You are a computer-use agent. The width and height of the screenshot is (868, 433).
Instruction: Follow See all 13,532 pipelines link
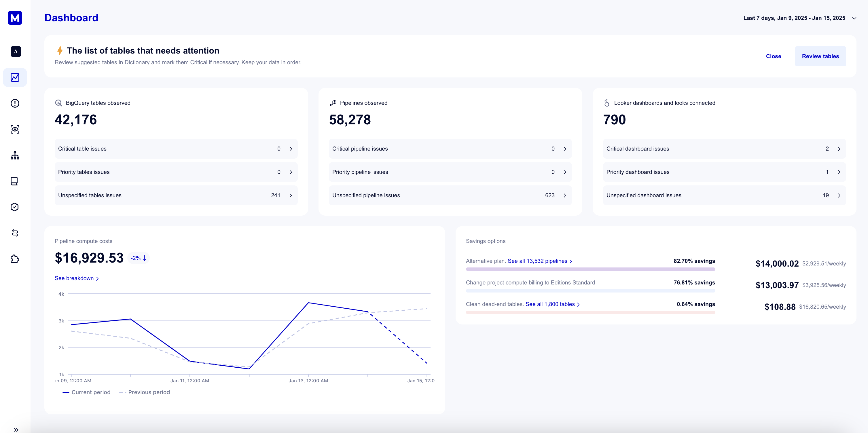539,261
